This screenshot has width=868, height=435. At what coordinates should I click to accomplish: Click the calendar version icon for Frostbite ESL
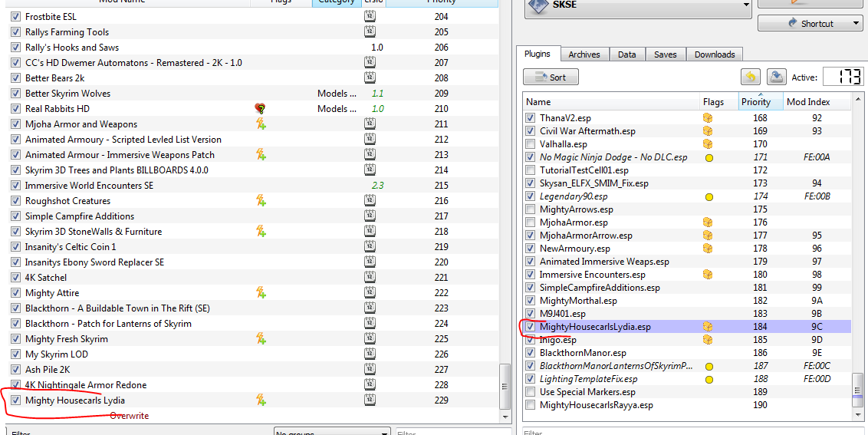[x=370, y=17]
